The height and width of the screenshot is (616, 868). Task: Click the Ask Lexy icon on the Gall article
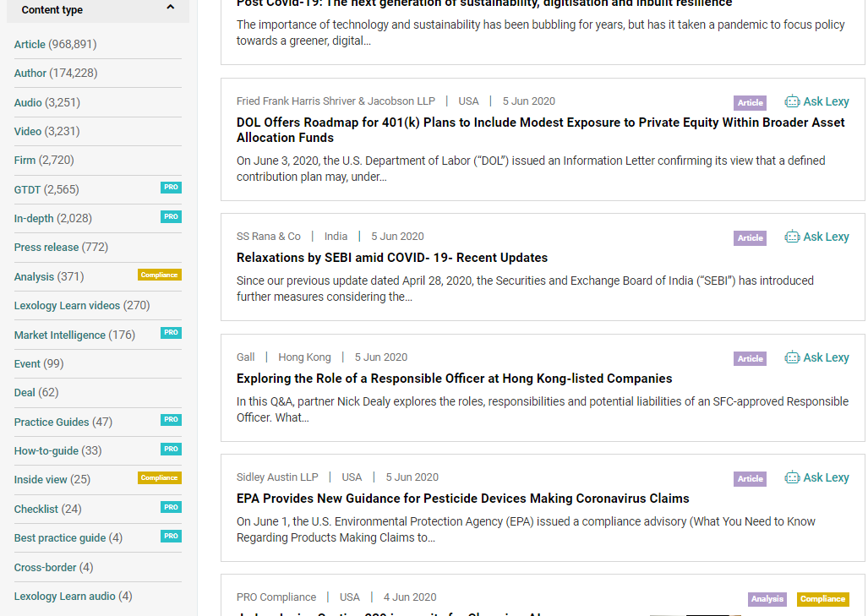tap(793, 357)
